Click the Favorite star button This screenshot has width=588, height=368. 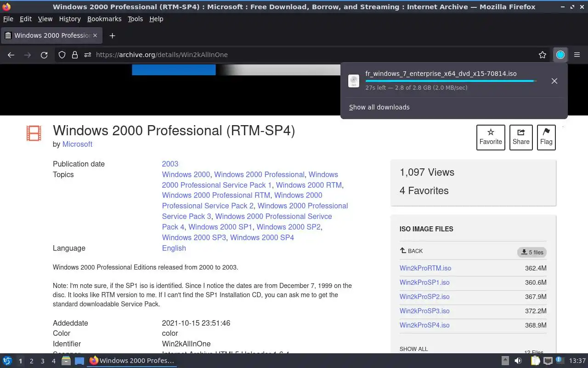click(491, 137)
